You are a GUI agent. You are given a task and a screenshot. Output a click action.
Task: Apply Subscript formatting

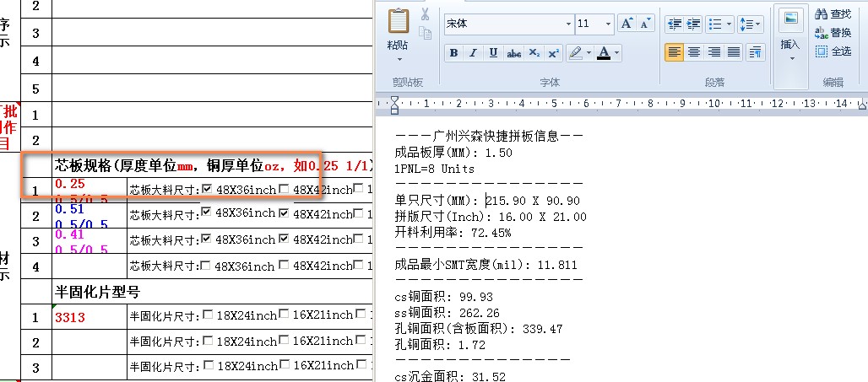pos(534,53)
